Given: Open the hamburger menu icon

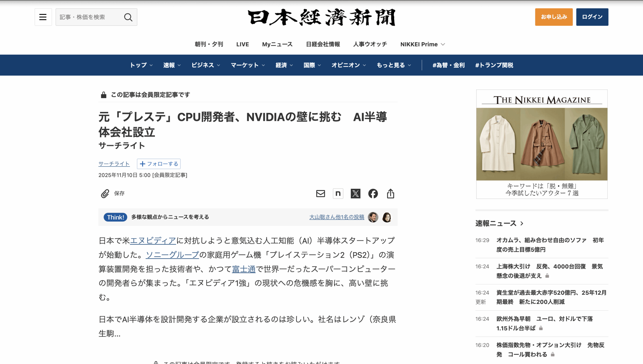Looking at the screenshot, I should click(x=43, y=17).
